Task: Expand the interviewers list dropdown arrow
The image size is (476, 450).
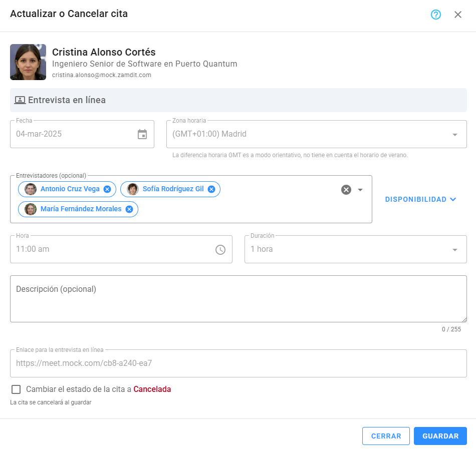Action: point(360,190)
